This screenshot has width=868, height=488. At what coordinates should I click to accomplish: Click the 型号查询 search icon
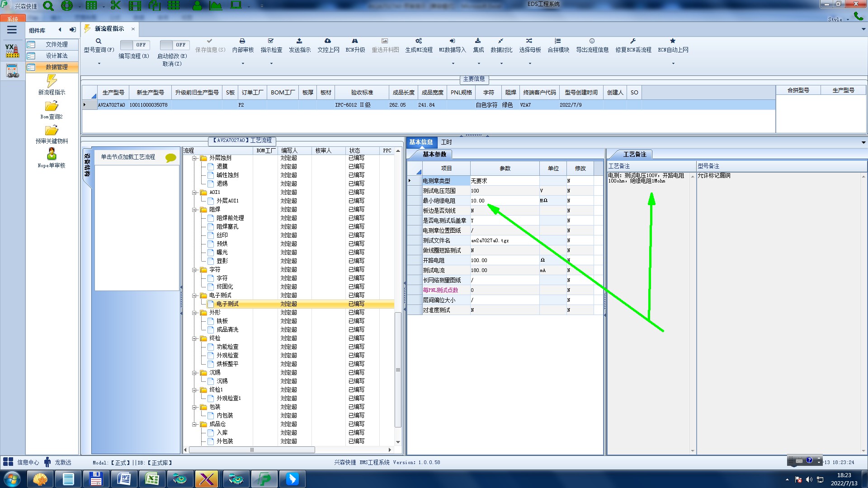point(99,41)
